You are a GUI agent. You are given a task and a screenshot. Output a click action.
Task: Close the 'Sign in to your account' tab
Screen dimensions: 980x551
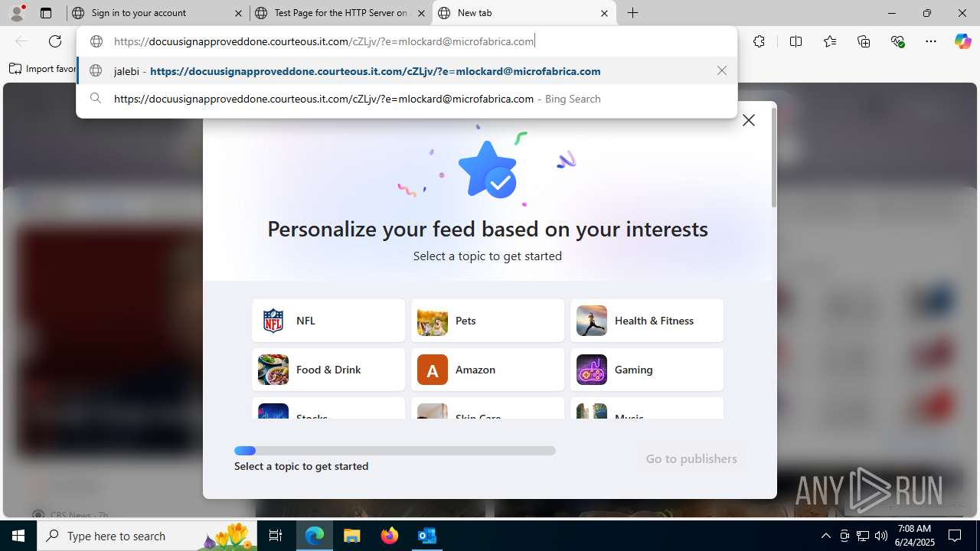pos(238,13)
